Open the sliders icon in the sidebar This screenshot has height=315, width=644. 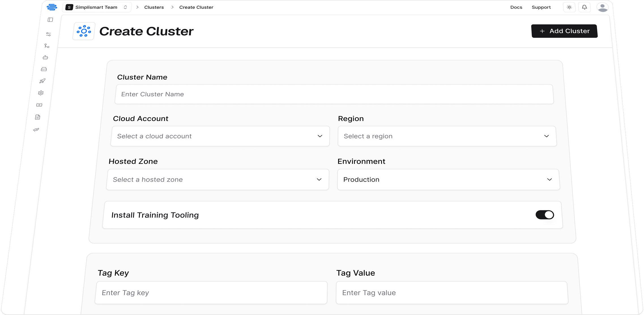tap(48, 34)
